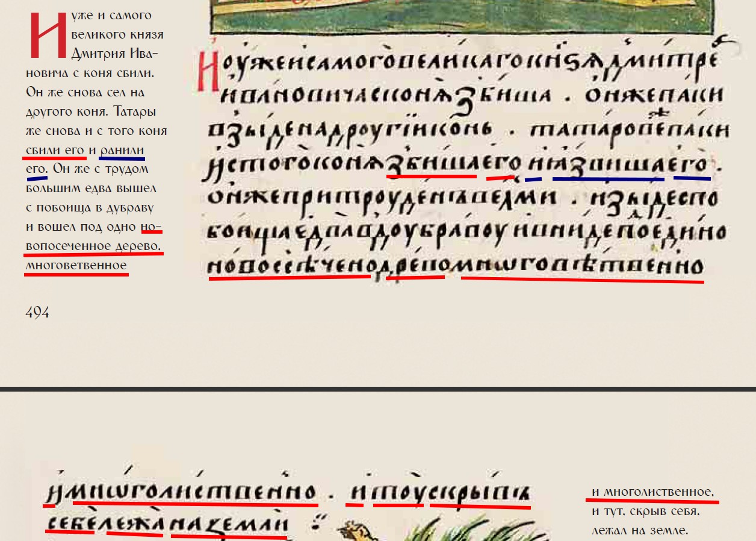Click the line "с побоища в дубраву"
Viewport: 756px width, 541px height.
click(x=90, y=208)
